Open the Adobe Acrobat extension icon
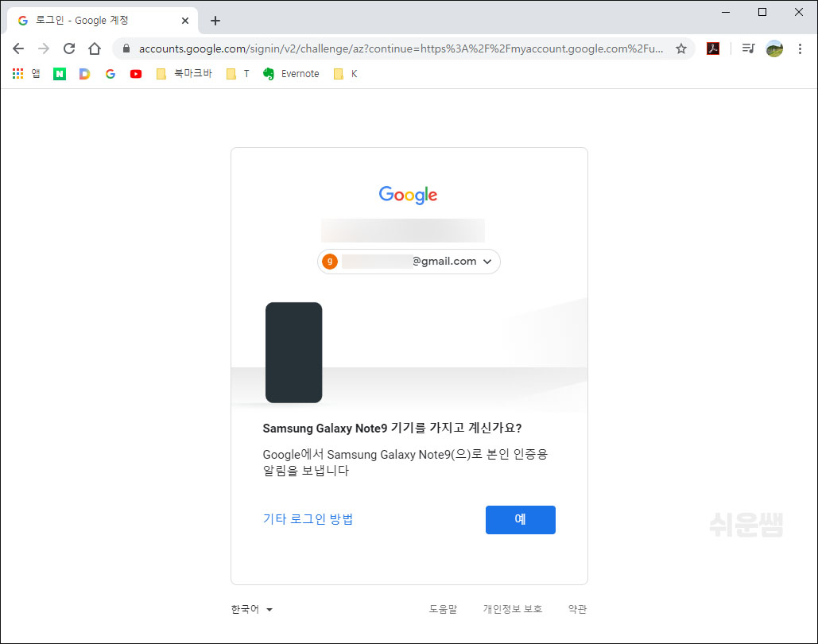 tap(712, 48)
